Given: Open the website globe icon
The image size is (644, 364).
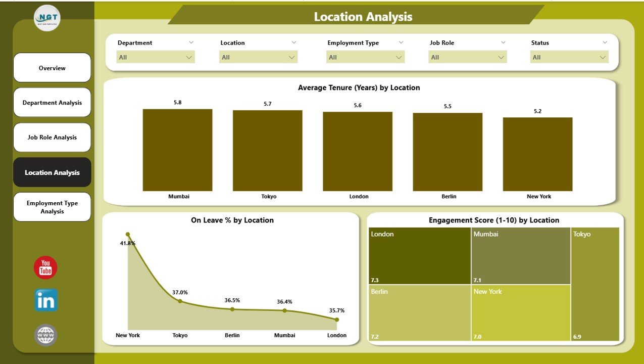Looking at the screenshot, I should (x=45, y=335).
